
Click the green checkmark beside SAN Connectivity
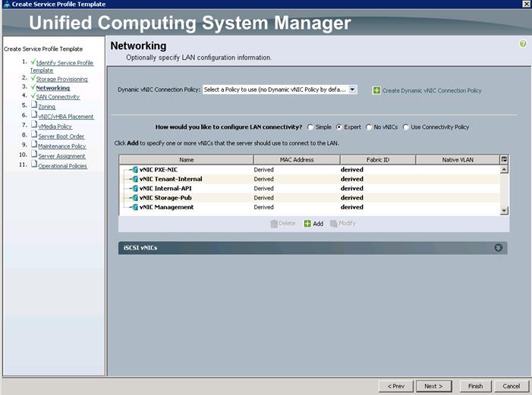tap(33, 96)
